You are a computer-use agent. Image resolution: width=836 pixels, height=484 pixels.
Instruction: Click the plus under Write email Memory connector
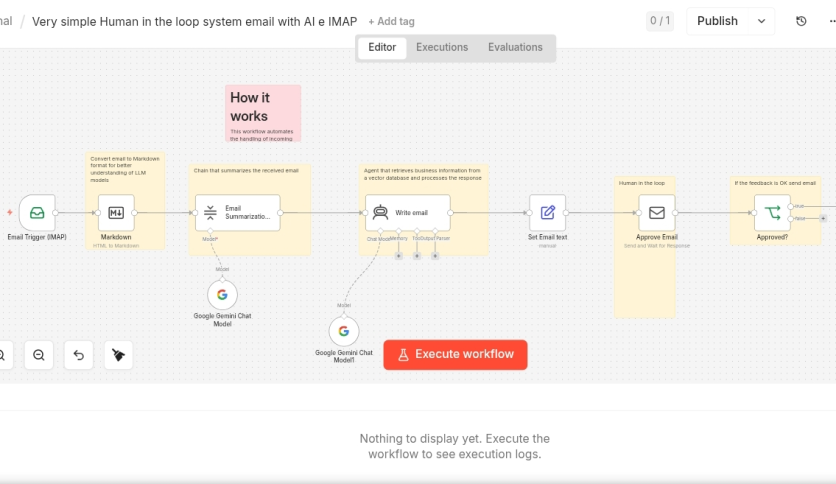click(x=398, y=256)
